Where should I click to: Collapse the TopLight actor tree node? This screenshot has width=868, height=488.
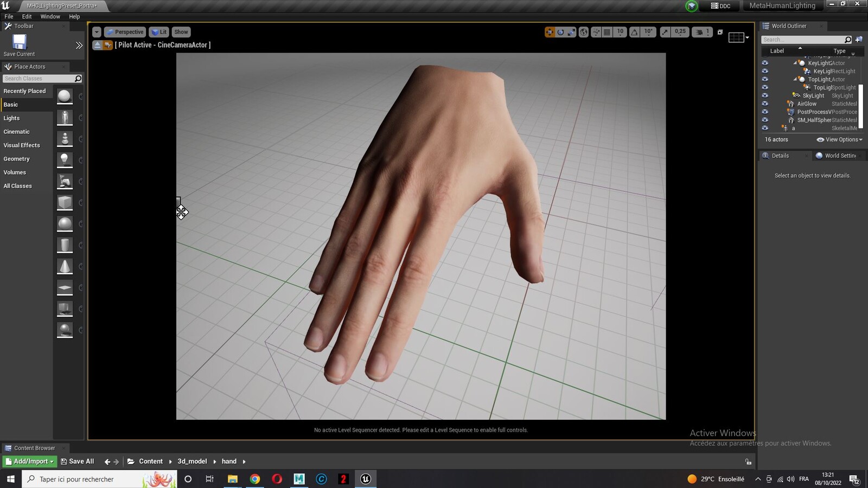tap(795, 79)
